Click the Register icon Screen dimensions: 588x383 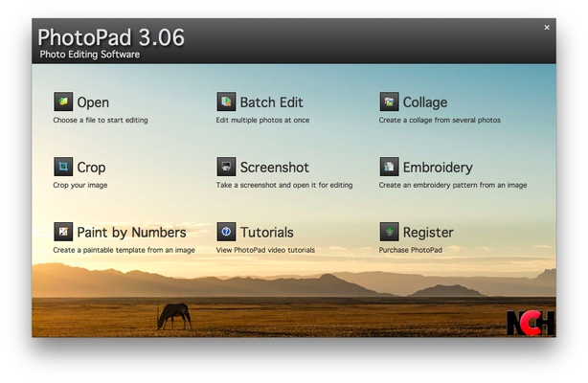tap(389, 232)
